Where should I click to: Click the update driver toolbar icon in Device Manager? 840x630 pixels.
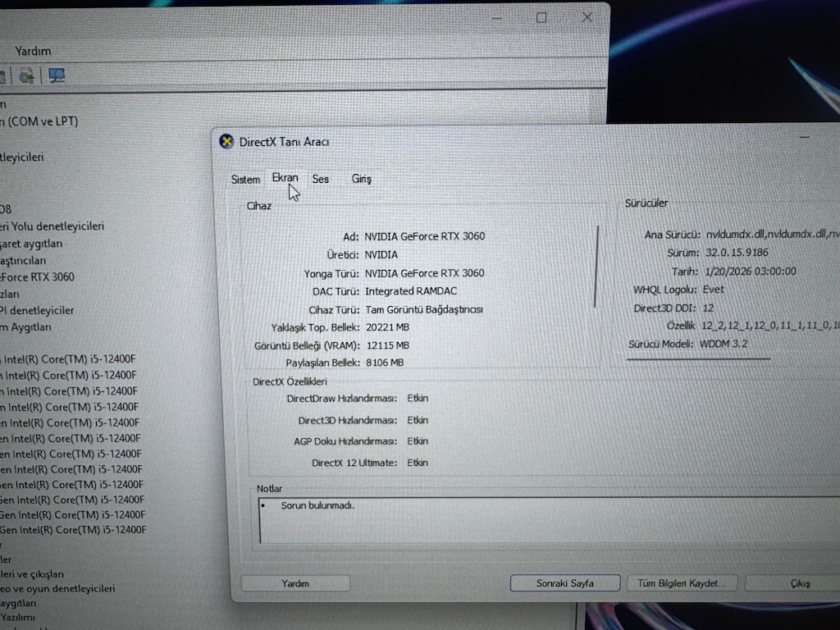26,75
